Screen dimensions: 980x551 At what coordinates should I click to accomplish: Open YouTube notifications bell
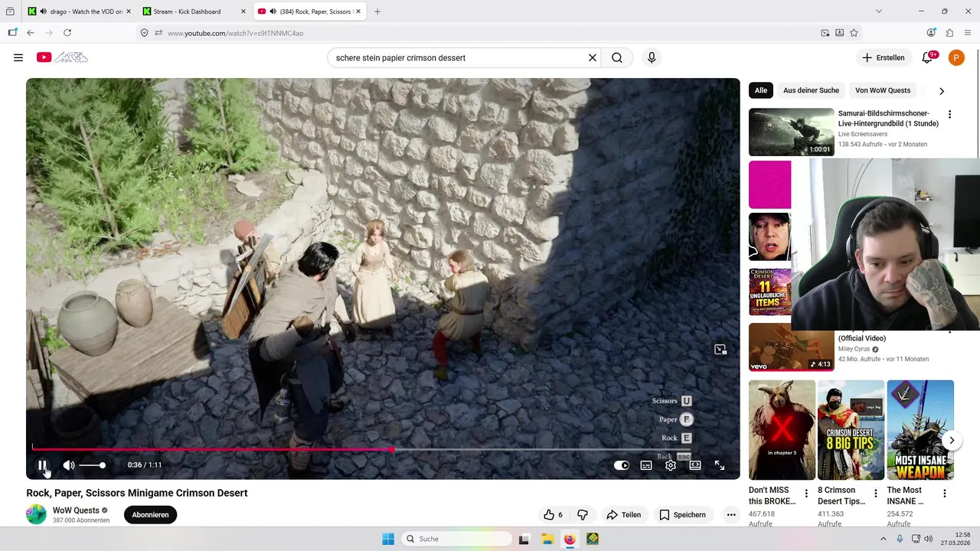coord(927,57)
